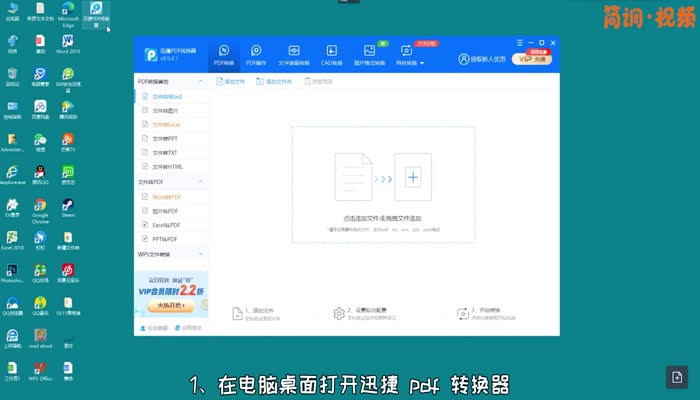Select 文件转Word in the sidebar
Screen dimensions: 700x400
coord(171,96)
